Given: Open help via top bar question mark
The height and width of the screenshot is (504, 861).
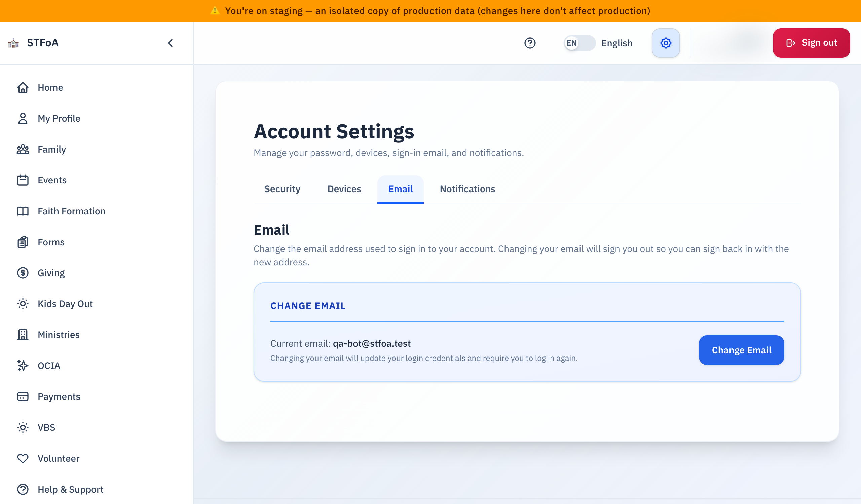Looking at the screenshot, I should [x=530, y=43].
